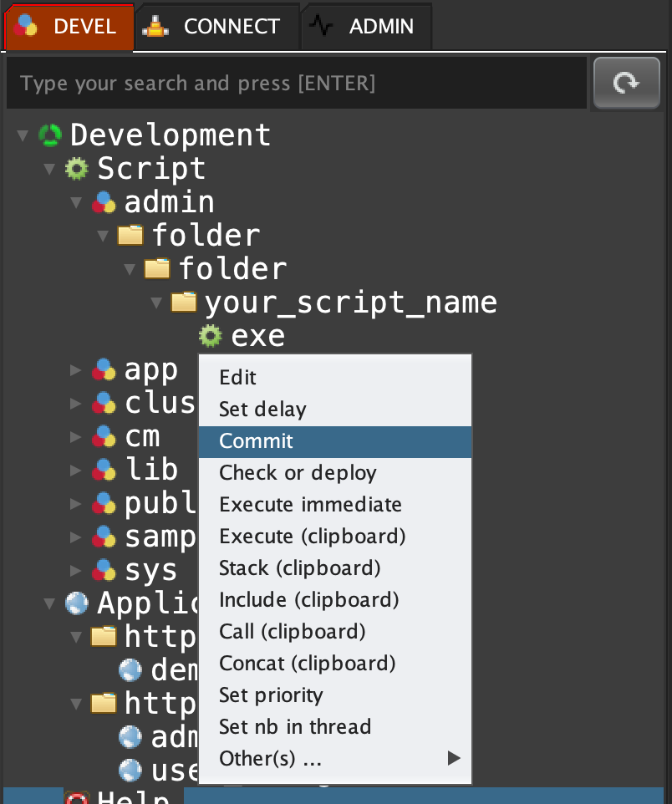Click the colored balls icon beside admin
672x804 pixels.
[104, 202]
